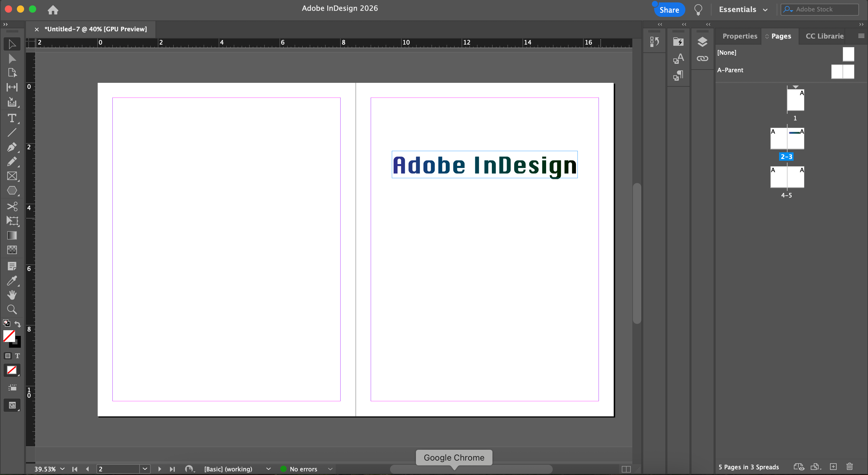
Task: Open the page number dropdown
Action: pos(145,469)
